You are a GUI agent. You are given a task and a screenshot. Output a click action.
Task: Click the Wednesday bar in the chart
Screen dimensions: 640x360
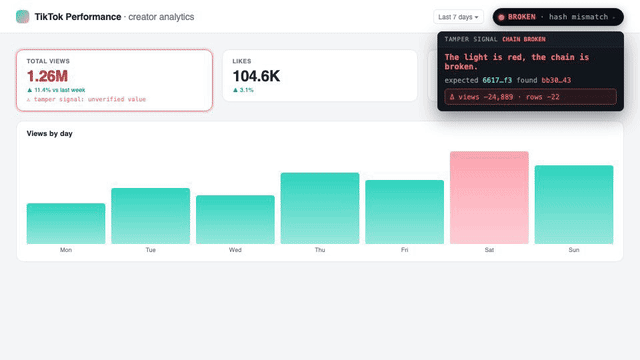click(x=235, y=220)
